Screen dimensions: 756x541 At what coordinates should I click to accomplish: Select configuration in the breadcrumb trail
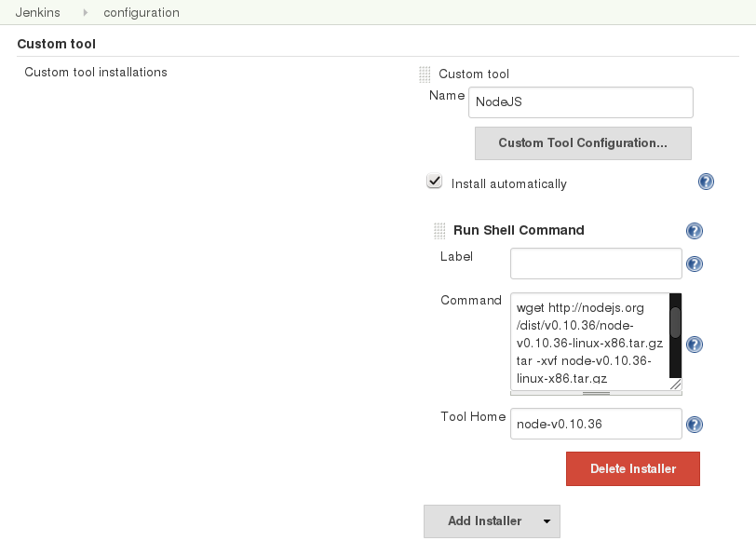point(142,13)
